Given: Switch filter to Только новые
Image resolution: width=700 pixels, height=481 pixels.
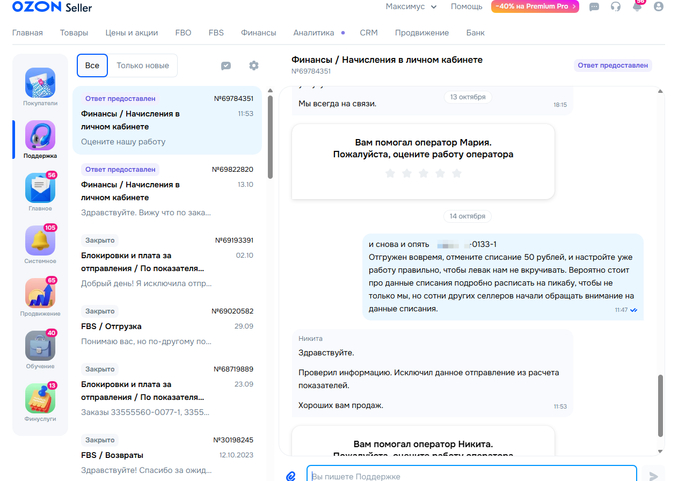Looking at the screenshot, I should click(144, 66).
